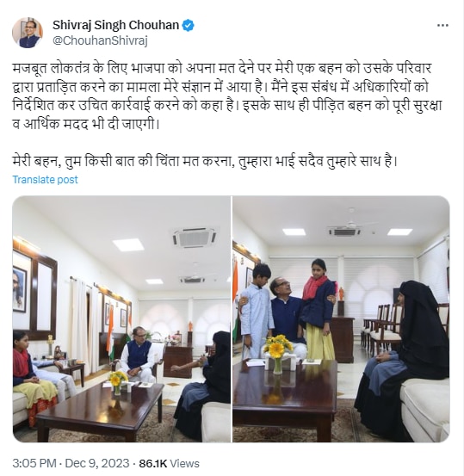Click the dark coffee table in left photo
This screenshot has height=476, width=464.
102,408
